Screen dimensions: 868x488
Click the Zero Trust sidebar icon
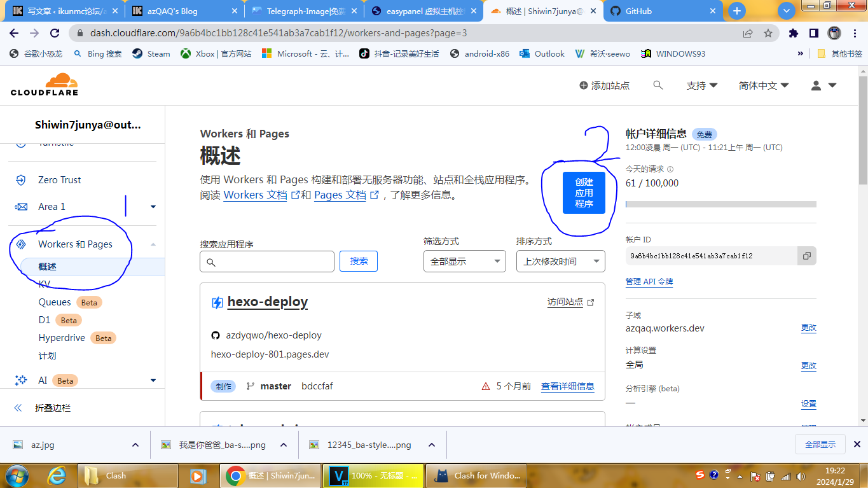(21, 180)
